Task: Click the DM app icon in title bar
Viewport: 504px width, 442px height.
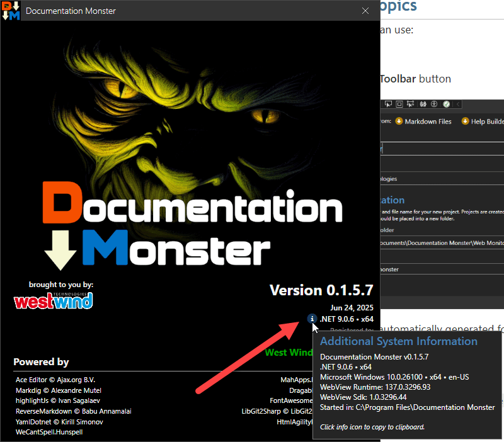Action: pyautogui.click(x=11, y=10)
